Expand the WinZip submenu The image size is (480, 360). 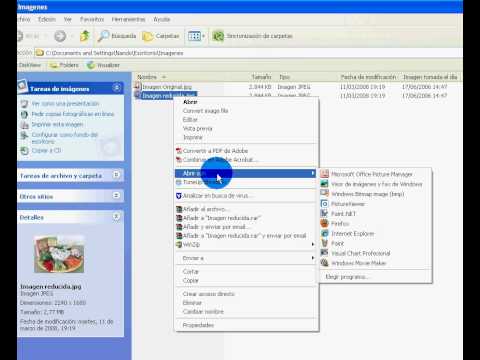pyautogui.click(x=313, y=245)
